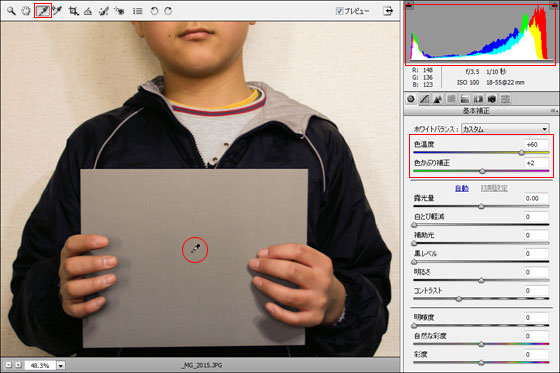Toggle the highlight clipping warning on histogram
The image size is (560, 373).
tap(553, 5)
